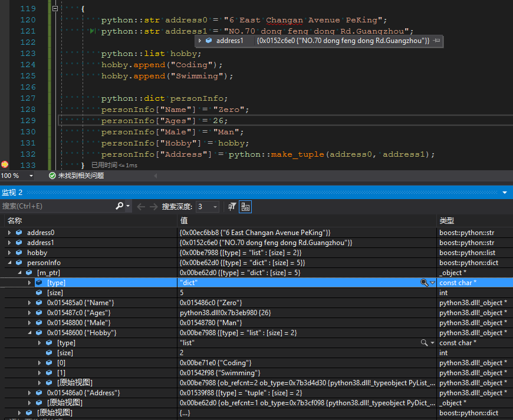Select the [size] 2 row icon
The width and height of the screenshot is (513, 420).
49,352
